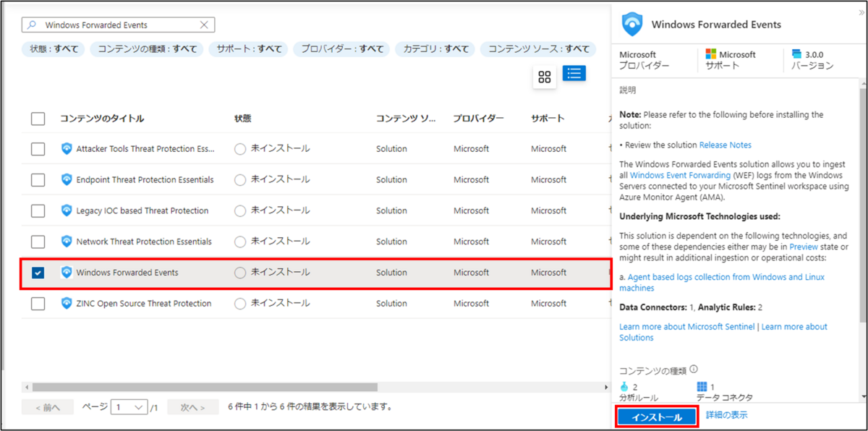Click Network Threat Protection Essentials shield icon

67,242
